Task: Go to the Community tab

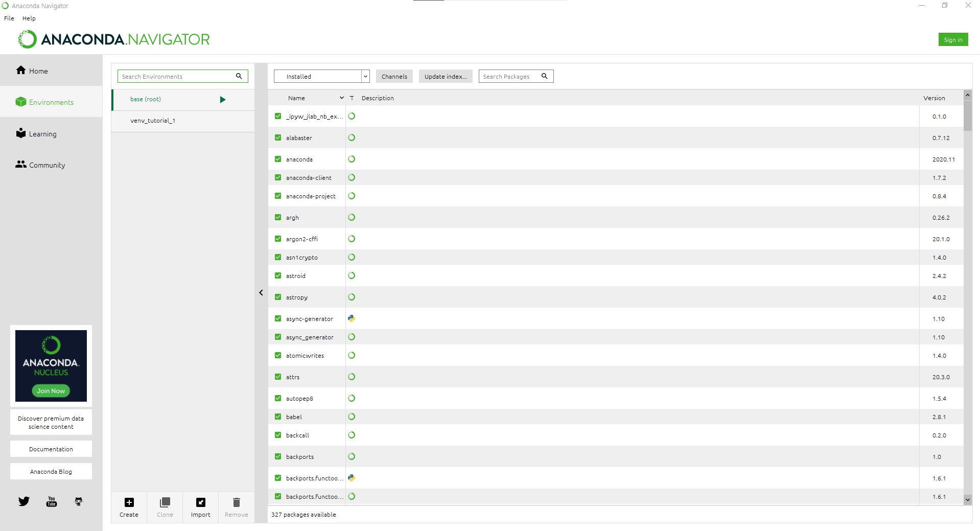Action: (x=51, y=165)
